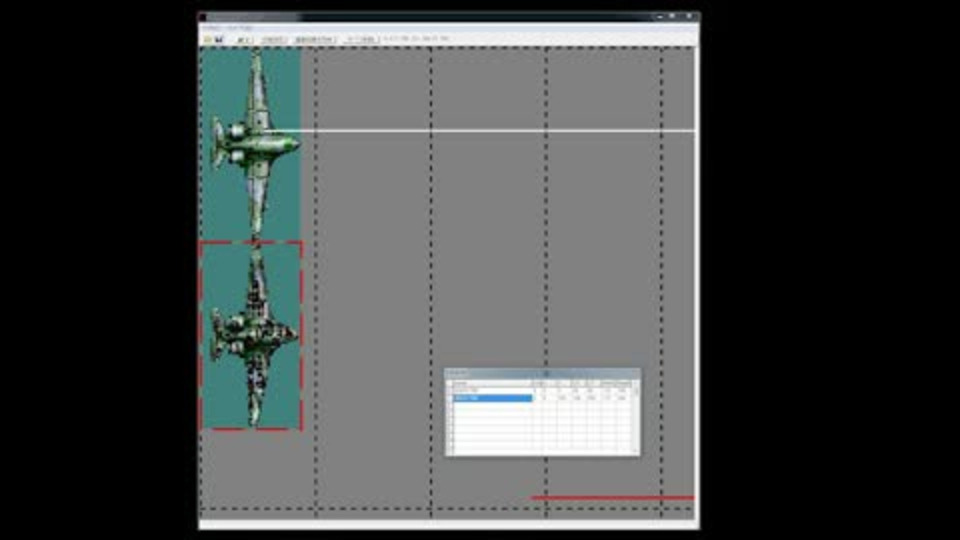
Task: Click the name column header in the list dialog
Action: [x=492, y=383]
